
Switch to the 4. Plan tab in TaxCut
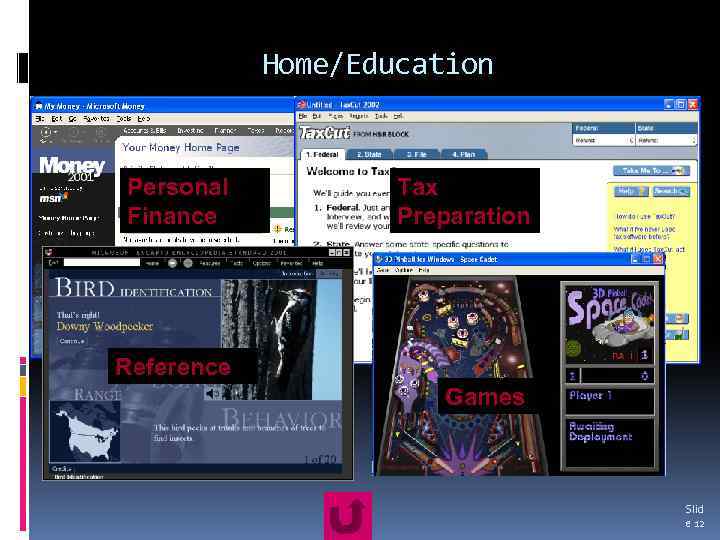coord(464,154)
